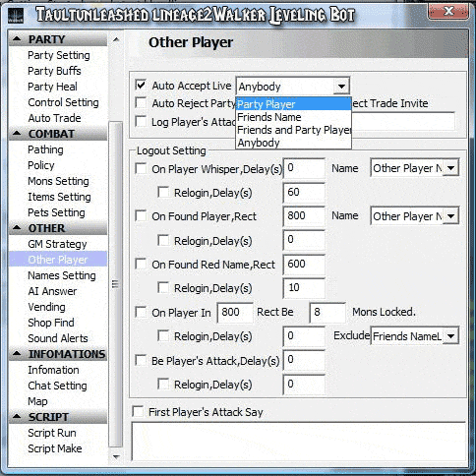Select Other Player in sidebar
The image size is (476, 476).
pyautogui.click(x=58, y=260)
